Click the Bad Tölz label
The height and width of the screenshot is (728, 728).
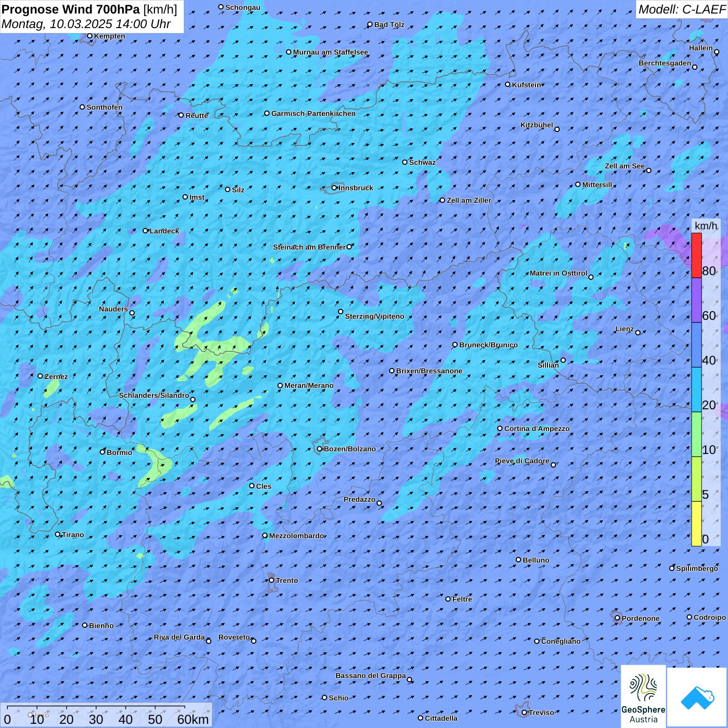pos(389,24)
